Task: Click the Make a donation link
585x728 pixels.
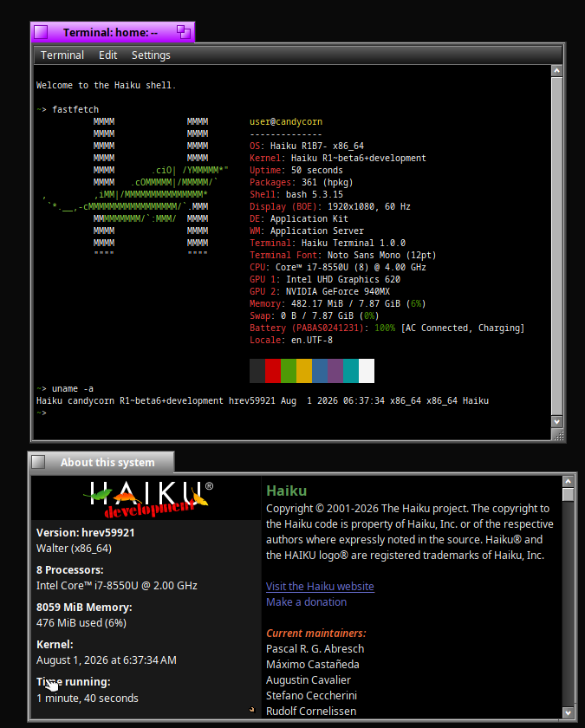Action: click(x=307, y=602)
